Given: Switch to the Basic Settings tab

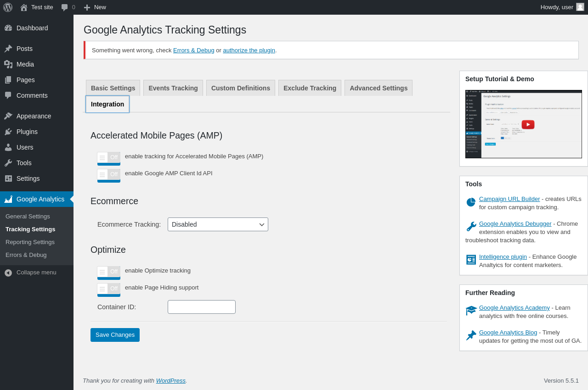Looking at the screenshot, I should click(113, 88).
